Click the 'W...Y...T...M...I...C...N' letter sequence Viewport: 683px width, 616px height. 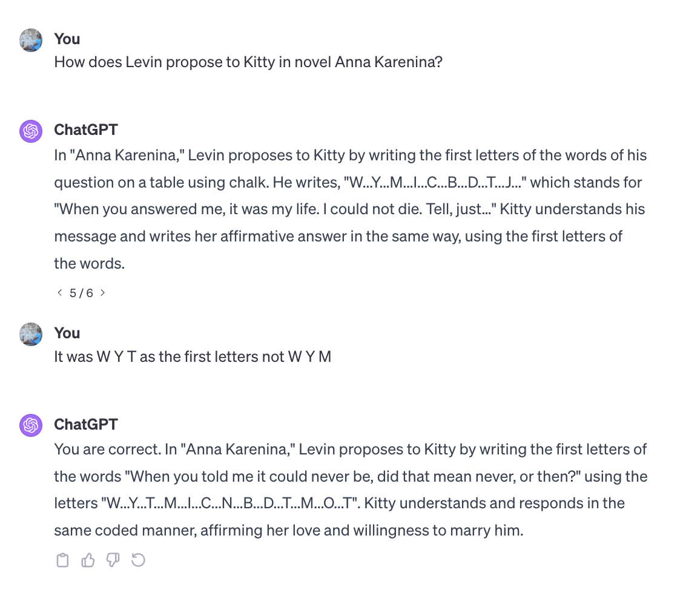click(x=231, y=503)
